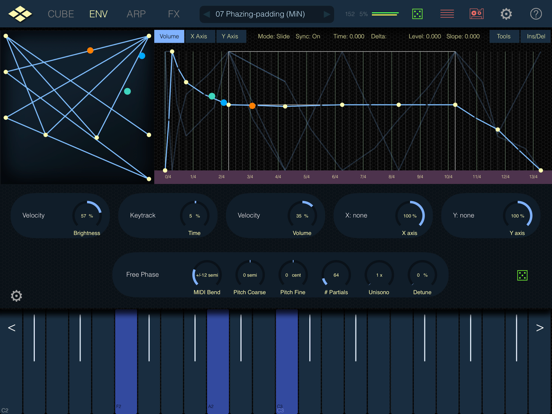Click the Cube app logo icon
Viewport: 552px width, 414px height.
(20, 14)
